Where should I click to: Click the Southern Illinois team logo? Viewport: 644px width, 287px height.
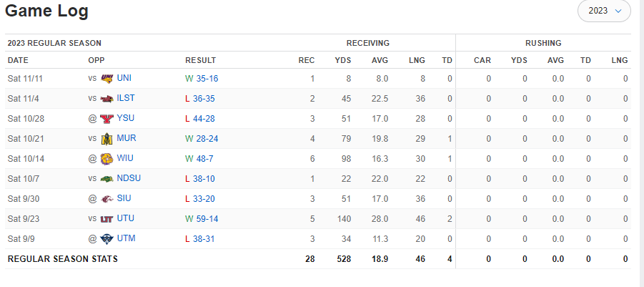coord(106,198)
